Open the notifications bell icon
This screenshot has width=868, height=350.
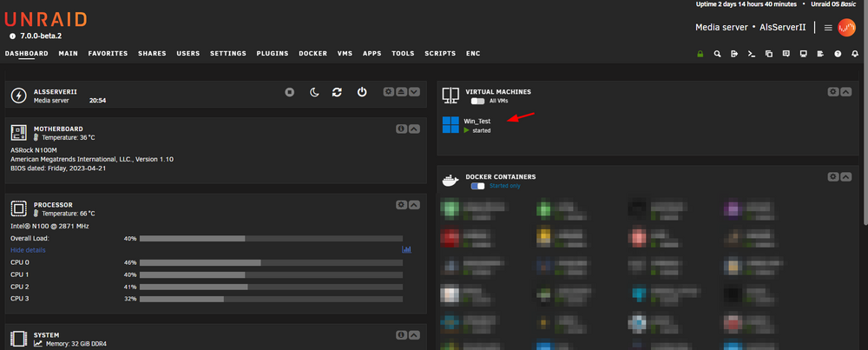(x=855, y=54)
